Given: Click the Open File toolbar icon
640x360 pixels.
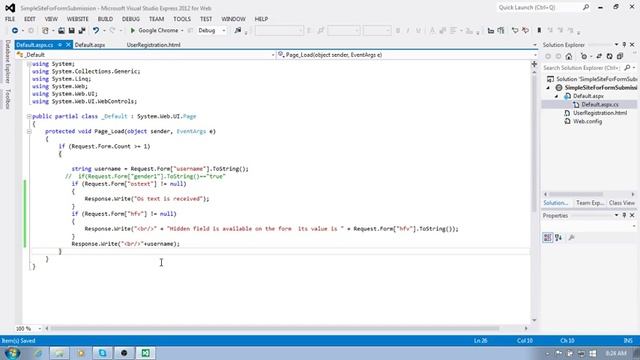Looking at the screenshot, I should (x=61, y=31).
